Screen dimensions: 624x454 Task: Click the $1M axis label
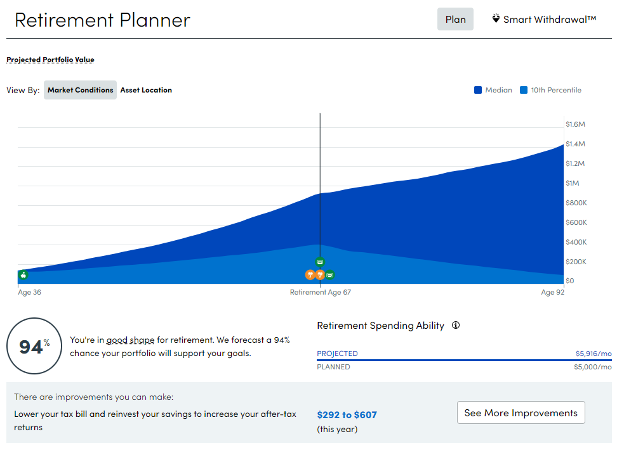(x=573, y=183)
